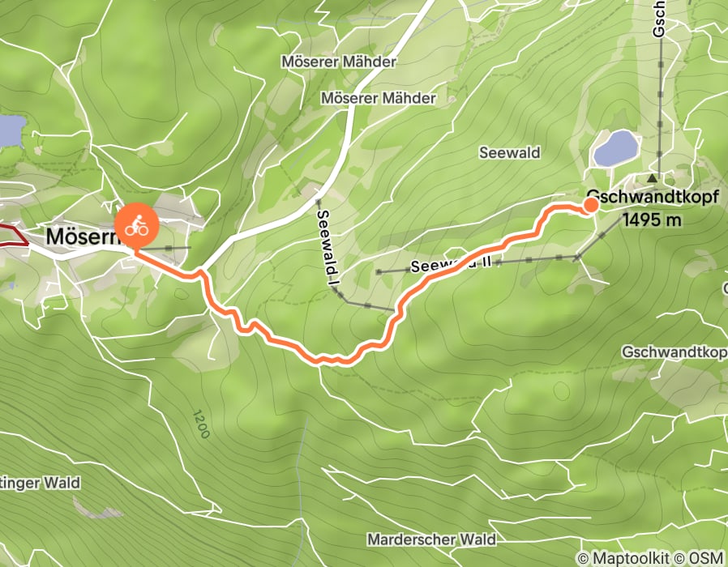
Task: Click the Seewald forest label
Action: point(509,152)
